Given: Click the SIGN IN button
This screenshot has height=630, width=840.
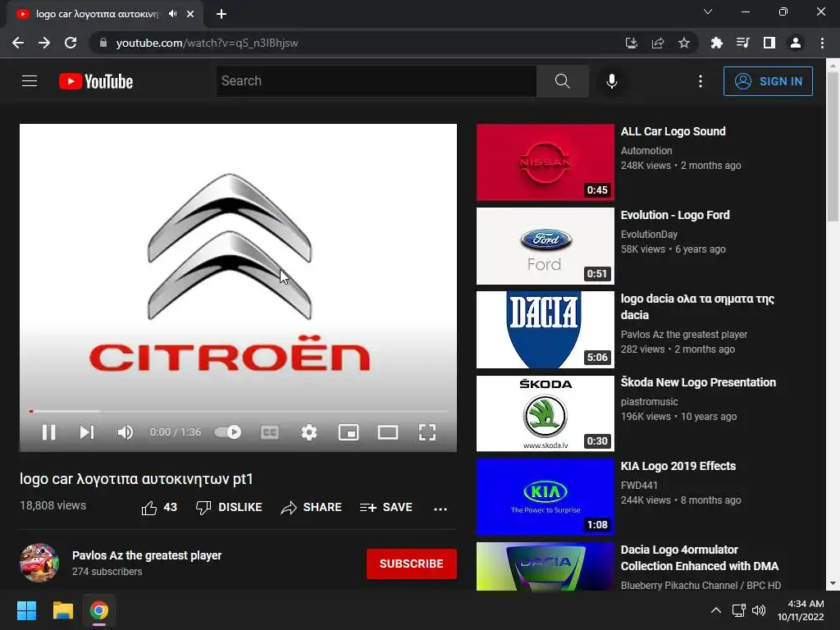Looking at the screenshot, I should (768, 81).
